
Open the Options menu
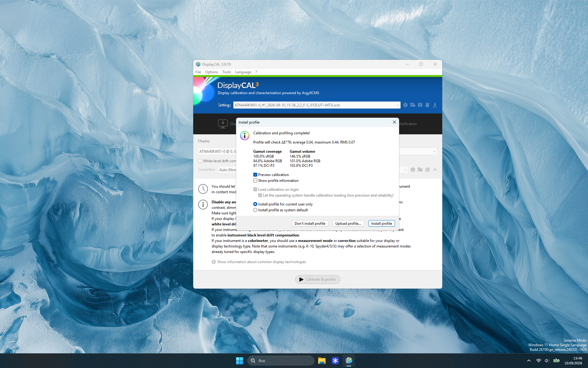212,72
